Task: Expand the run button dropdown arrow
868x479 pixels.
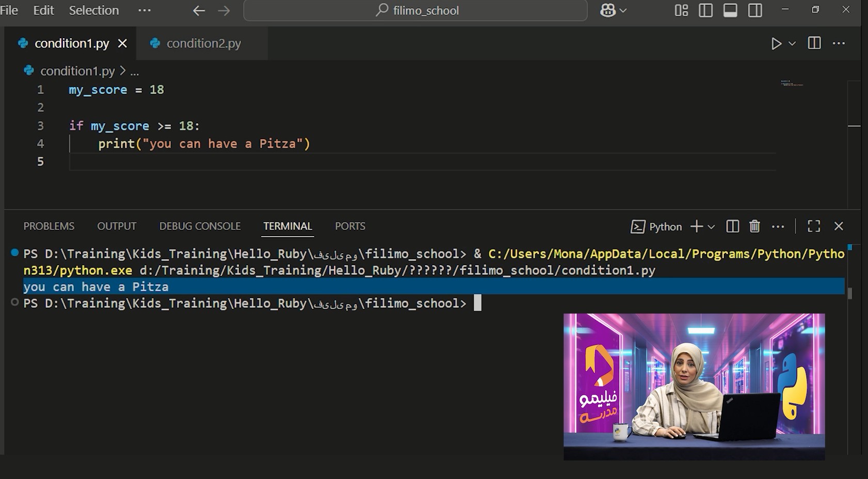Action: tap(792, 44)
